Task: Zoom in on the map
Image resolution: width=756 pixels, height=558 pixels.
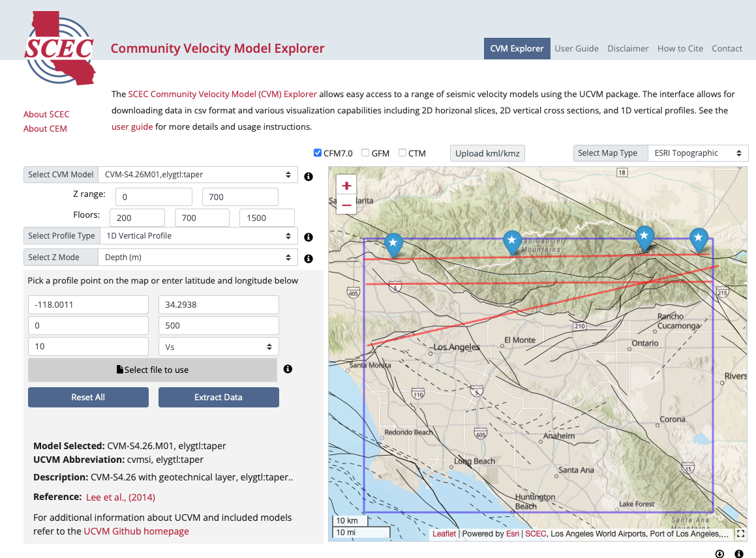Action: click(346, 185)
